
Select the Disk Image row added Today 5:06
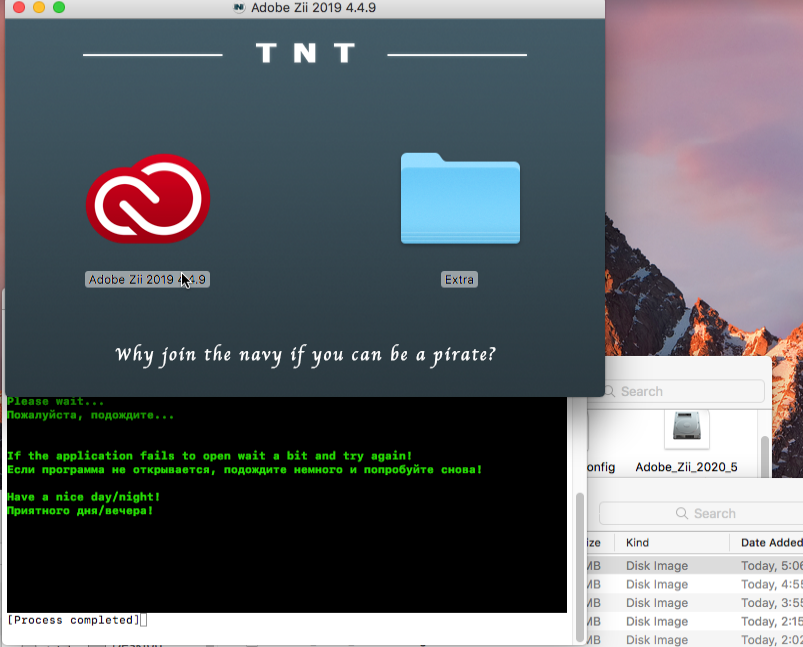pos(694,566)
